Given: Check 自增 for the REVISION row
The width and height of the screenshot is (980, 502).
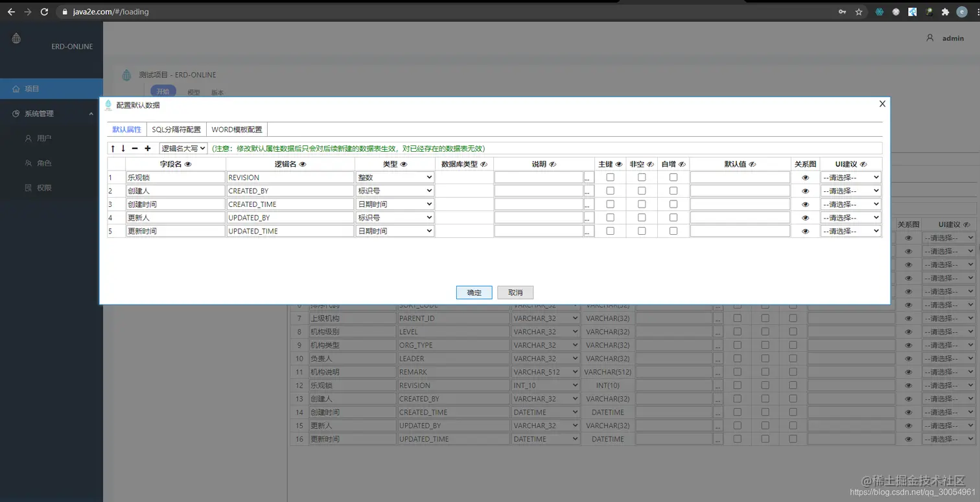Looking at the screenshot, I should [673, 177].
